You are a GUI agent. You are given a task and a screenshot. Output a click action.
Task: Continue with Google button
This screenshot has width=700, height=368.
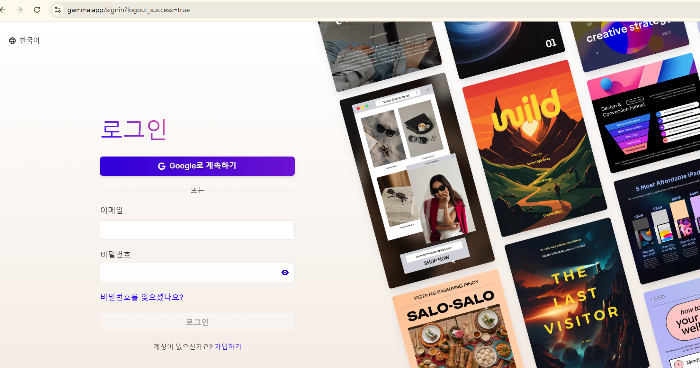[x=197, y=166]
